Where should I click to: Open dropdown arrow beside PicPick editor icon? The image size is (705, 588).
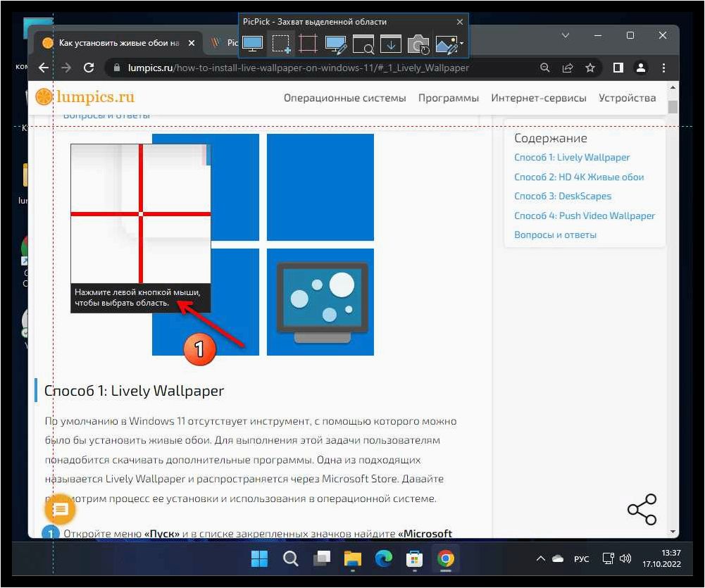tap(462, 44)
